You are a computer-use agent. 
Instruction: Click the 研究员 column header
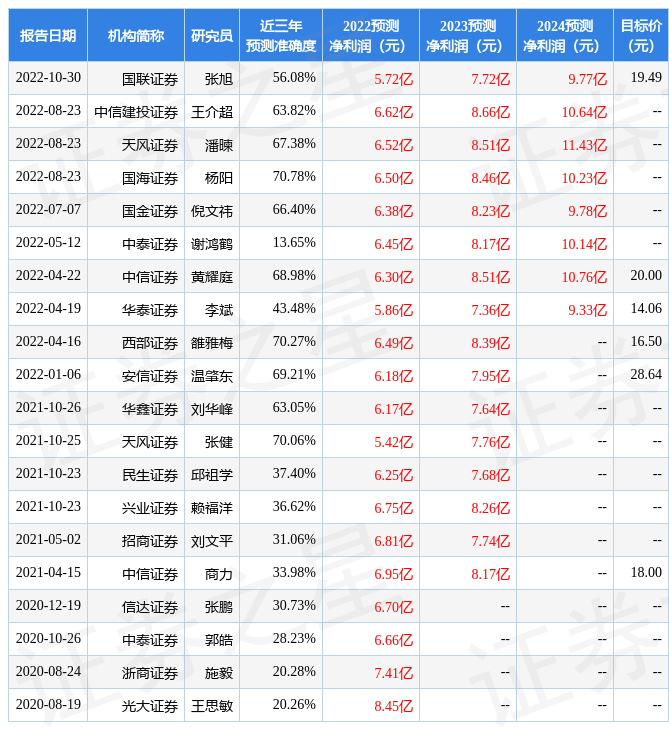click(x=212, y=35)
